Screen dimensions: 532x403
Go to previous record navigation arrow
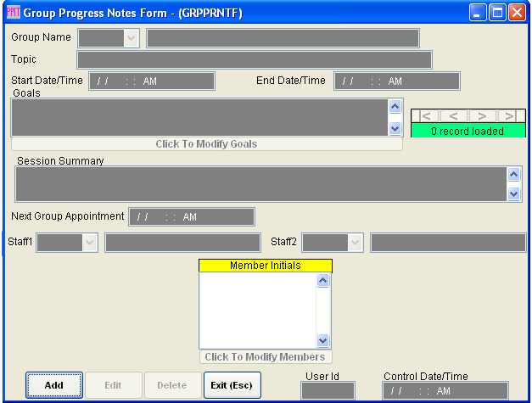pos(453,115)
